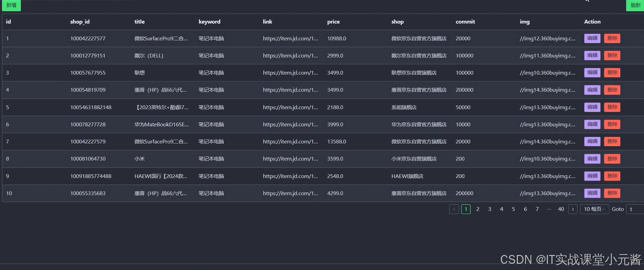This screenshot has height=270, width=644.
Task: Click the shop_id column header
Action: coord(80,22)
